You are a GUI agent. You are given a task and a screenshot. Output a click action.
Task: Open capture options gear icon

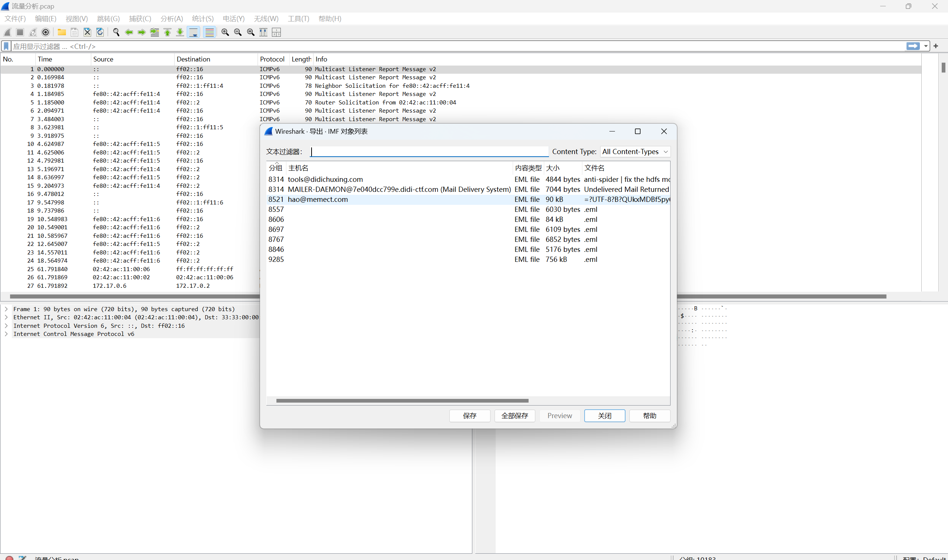(46, 32)
